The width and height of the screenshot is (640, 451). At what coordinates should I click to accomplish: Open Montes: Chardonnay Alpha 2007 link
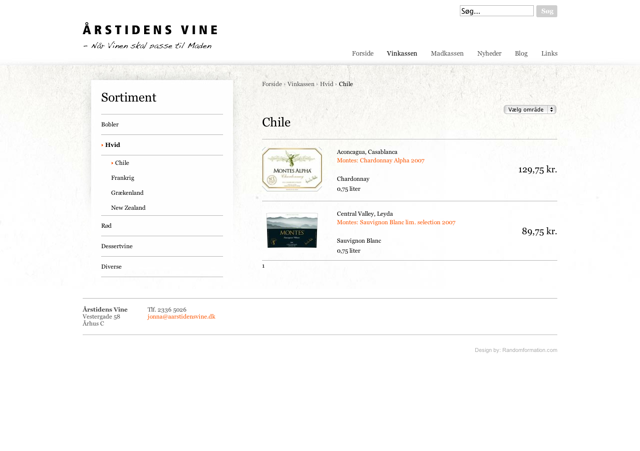point(380,160)
